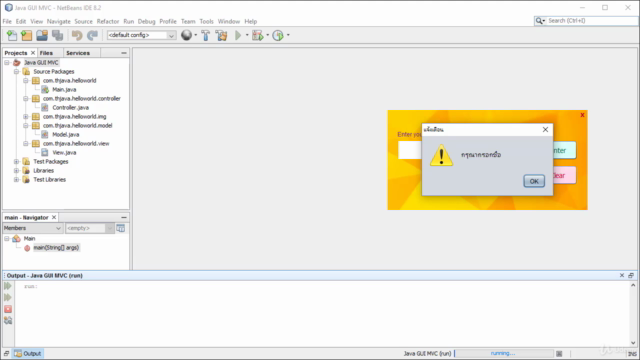Click the Output panel vertical scrollbar

pos(633,314)
